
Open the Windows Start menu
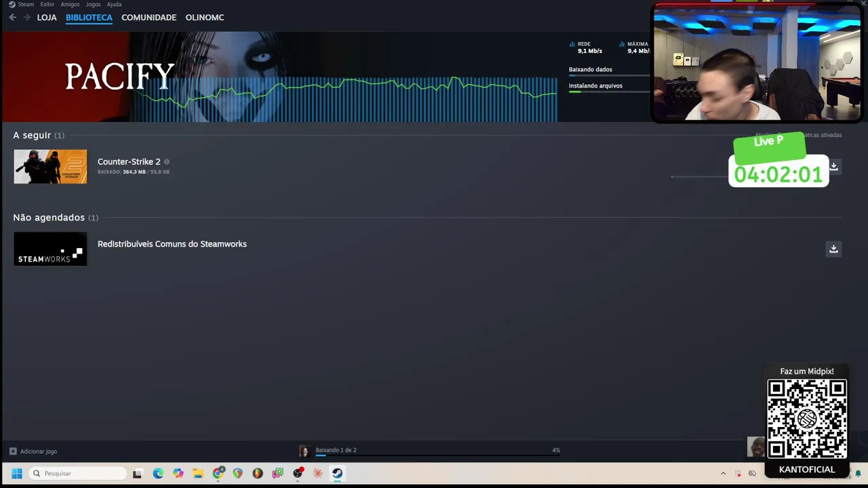(x=17, y=473)
